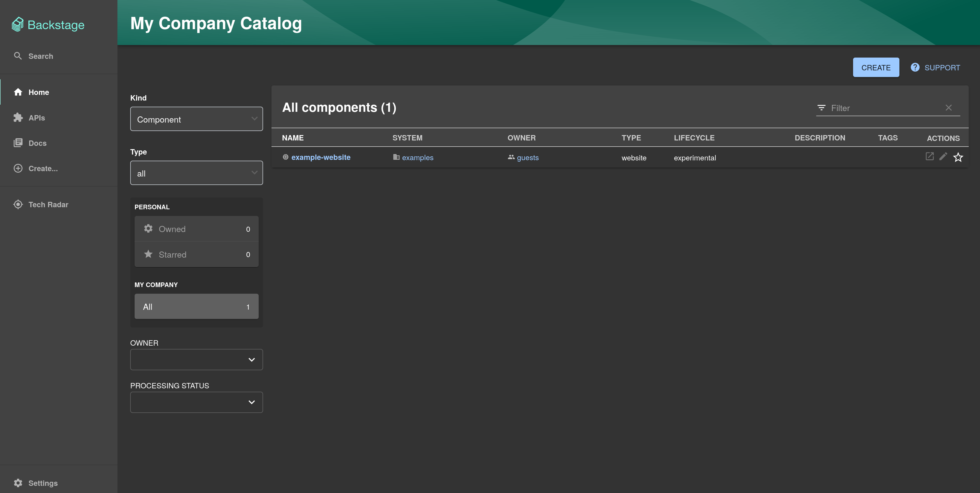The image size is (980, 493).
Task: Open the OWNER filter dropdown
Action: pyautogui.click(x=196, y=359)
